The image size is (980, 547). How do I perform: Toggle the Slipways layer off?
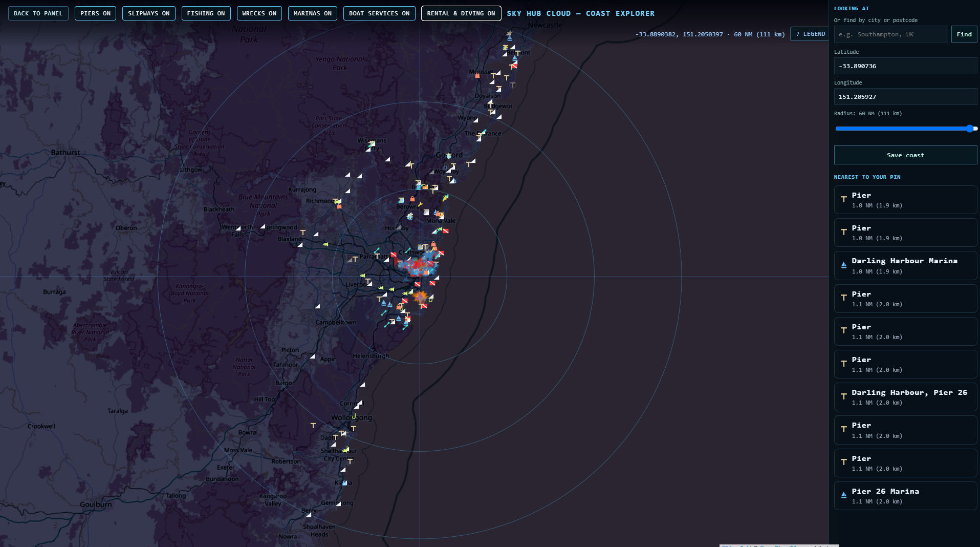[x=149, y=13]
